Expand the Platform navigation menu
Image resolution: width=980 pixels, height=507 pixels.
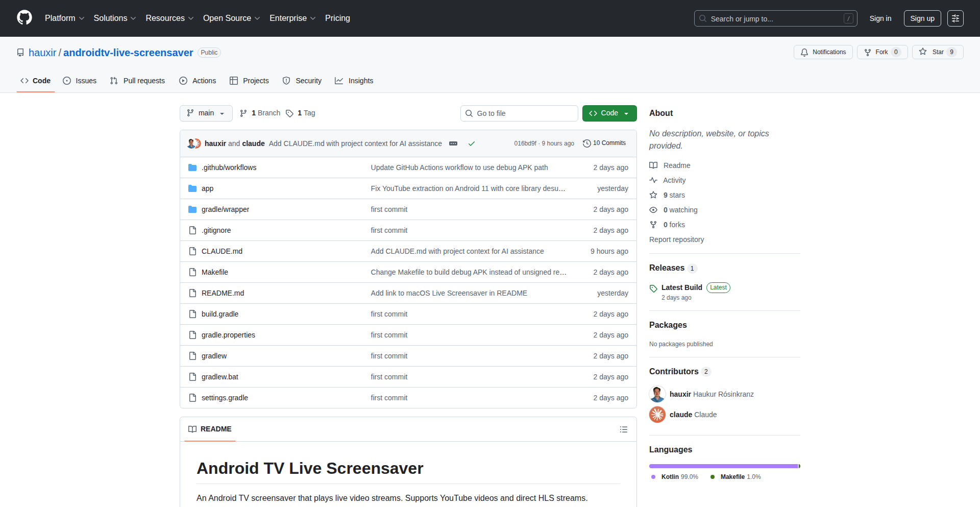[64, 18]
